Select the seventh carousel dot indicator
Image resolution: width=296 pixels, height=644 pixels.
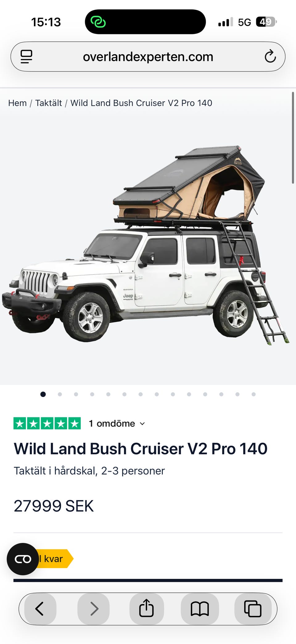(x=141, y=394)
